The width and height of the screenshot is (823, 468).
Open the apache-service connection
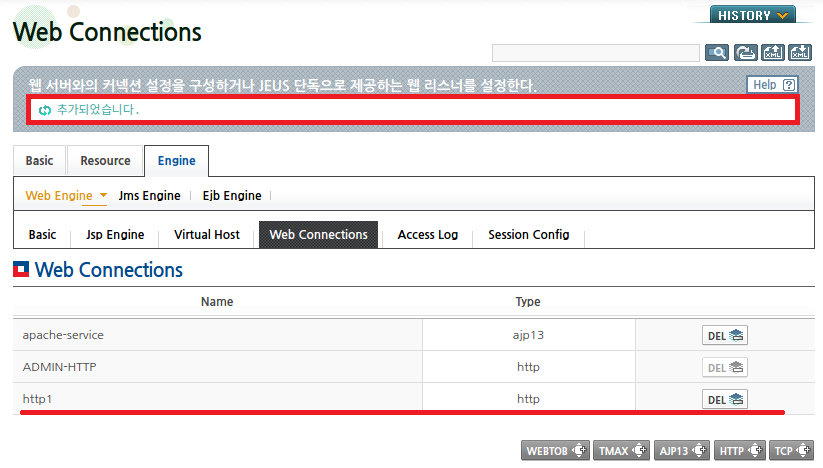pos(63,335)
